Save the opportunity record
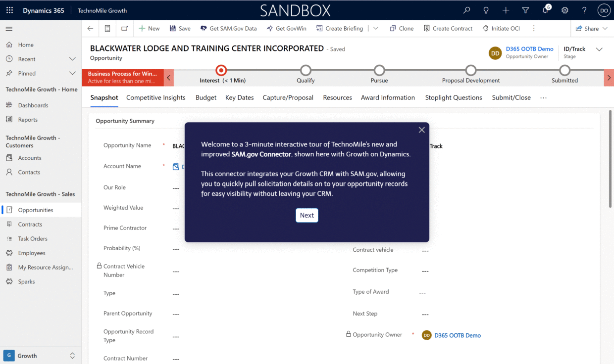 tap(180, 29)
